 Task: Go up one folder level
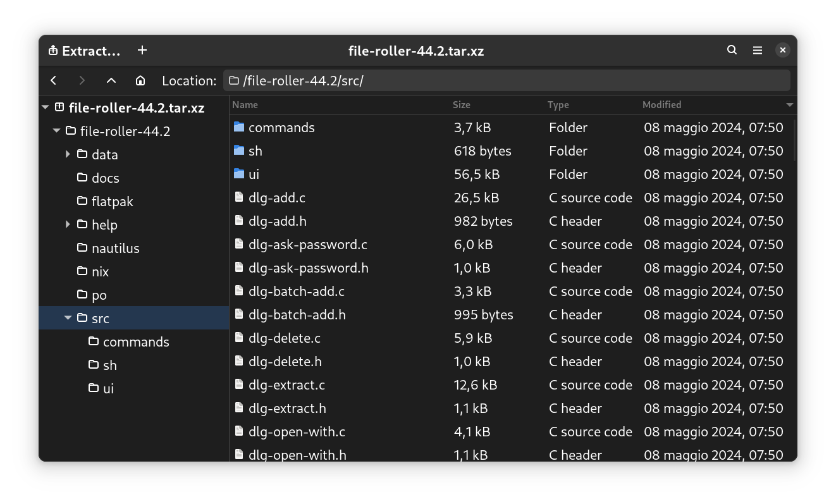[111, 80]
